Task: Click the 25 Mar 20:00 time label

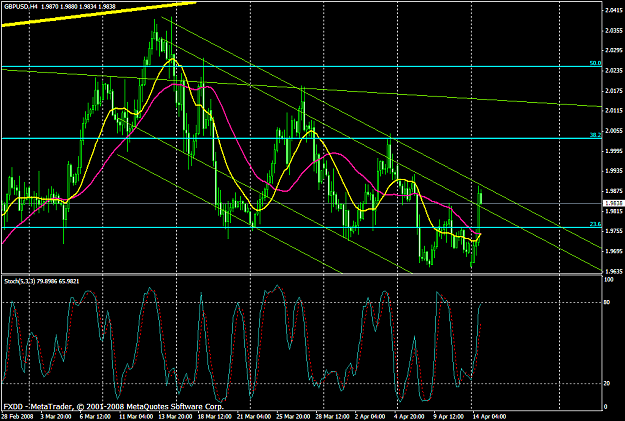Action: tap(294, 416)
